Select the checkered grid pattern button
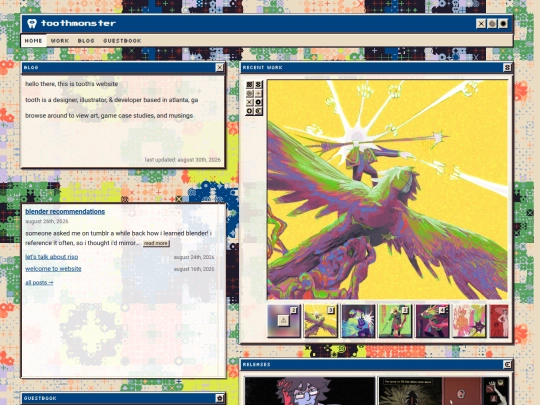Viewport: 540px width, 405px height. pyautogui.click(x=250, y=85)
